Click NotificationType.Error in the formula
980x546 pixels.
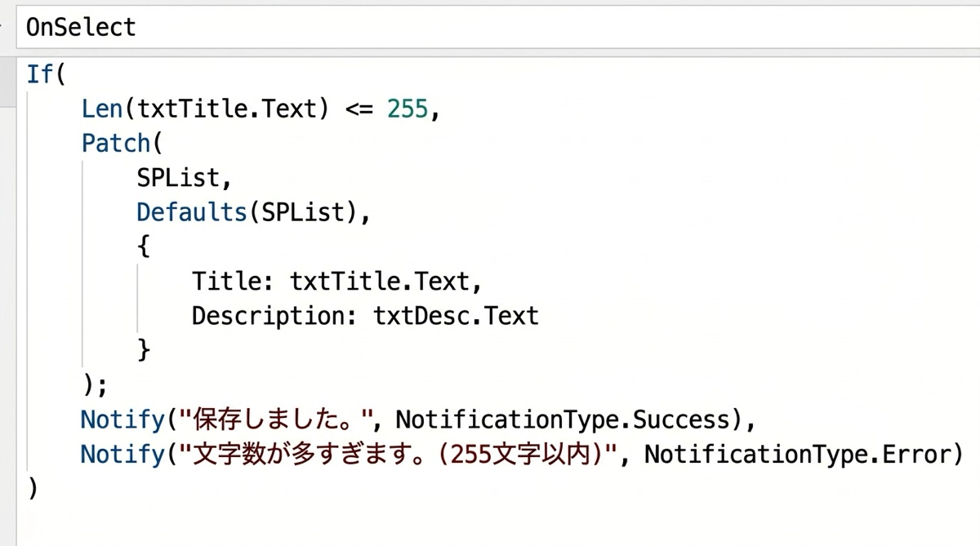797,454
